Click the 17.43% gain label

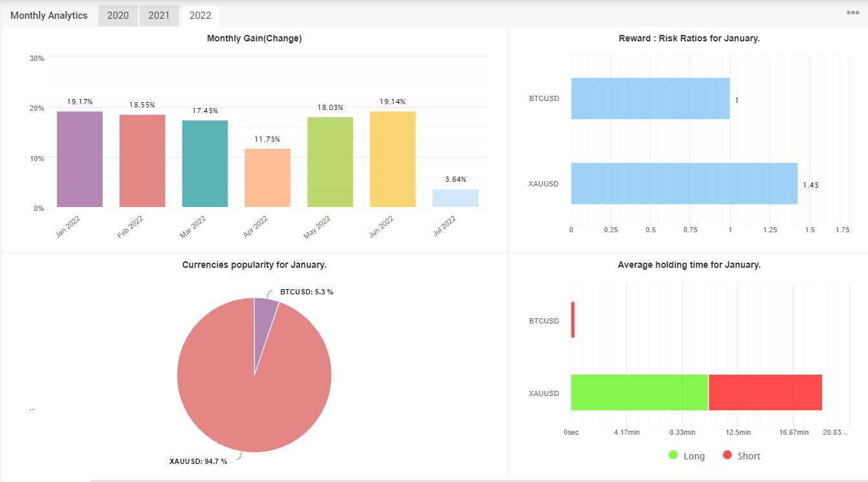[x=205, y=111]
